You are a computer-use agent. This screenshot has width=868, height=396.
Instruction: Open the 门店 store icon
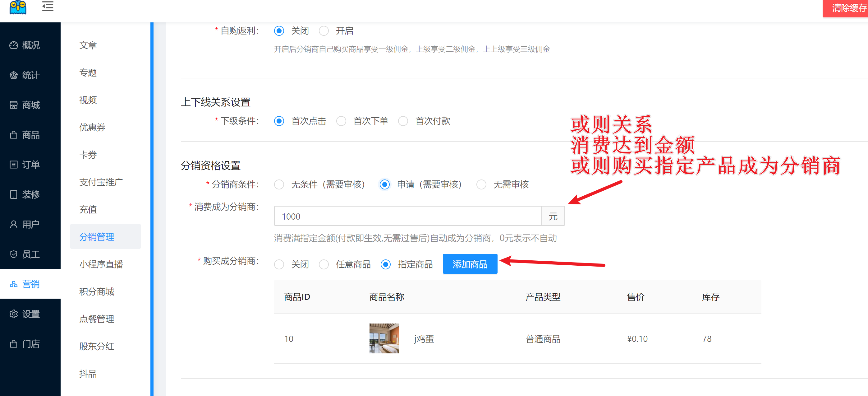click(x=13, y=344)
